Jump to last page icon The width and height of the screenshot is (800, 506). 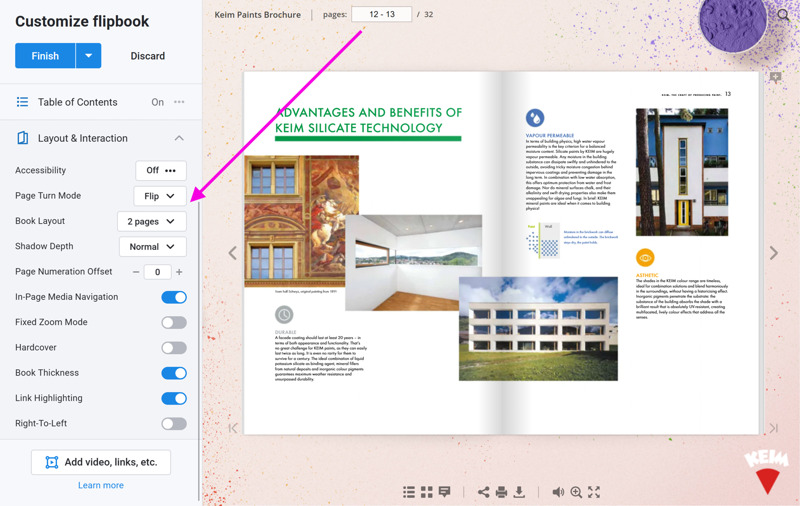click(x=773, y=428)
